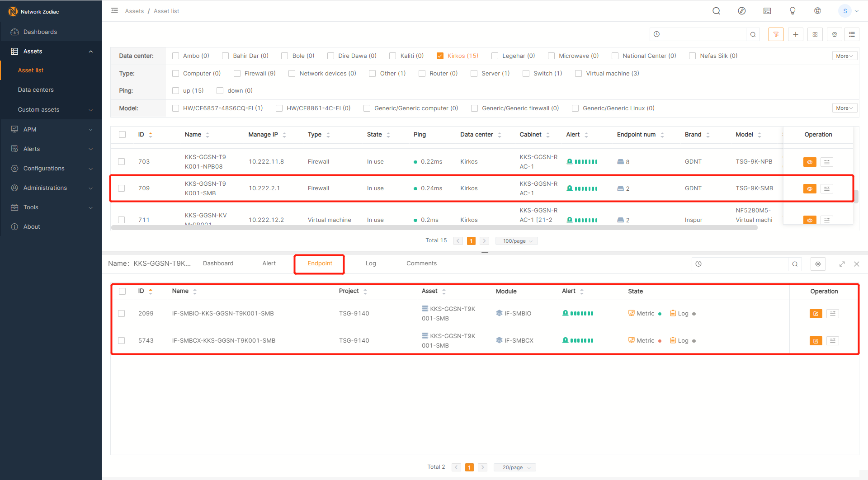Expand the endpoint panel to fullscreen

pyautogui.click(x=842, y=264)
